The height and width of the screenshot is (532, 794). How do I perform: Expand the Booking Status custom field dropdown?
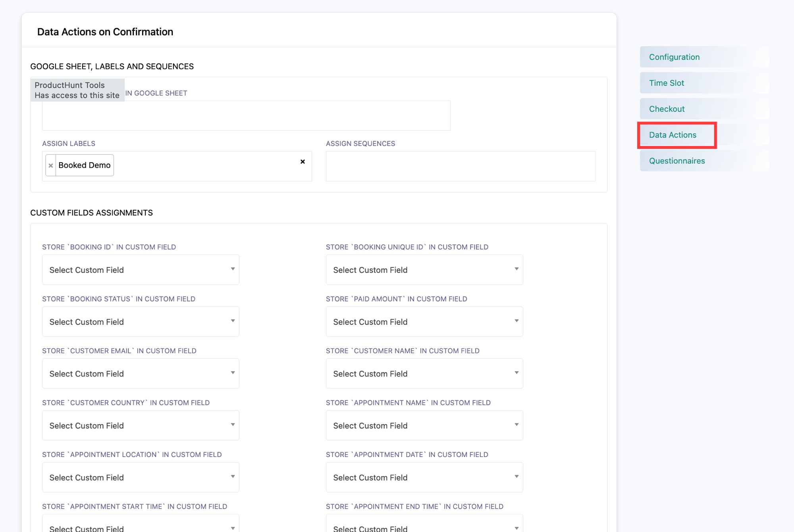(141, 322)
